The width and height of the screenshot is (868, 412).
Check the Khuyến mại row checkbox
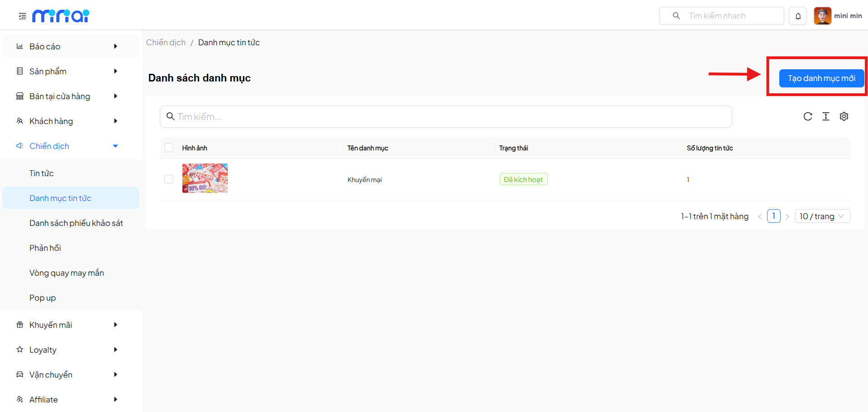point(169,179)
